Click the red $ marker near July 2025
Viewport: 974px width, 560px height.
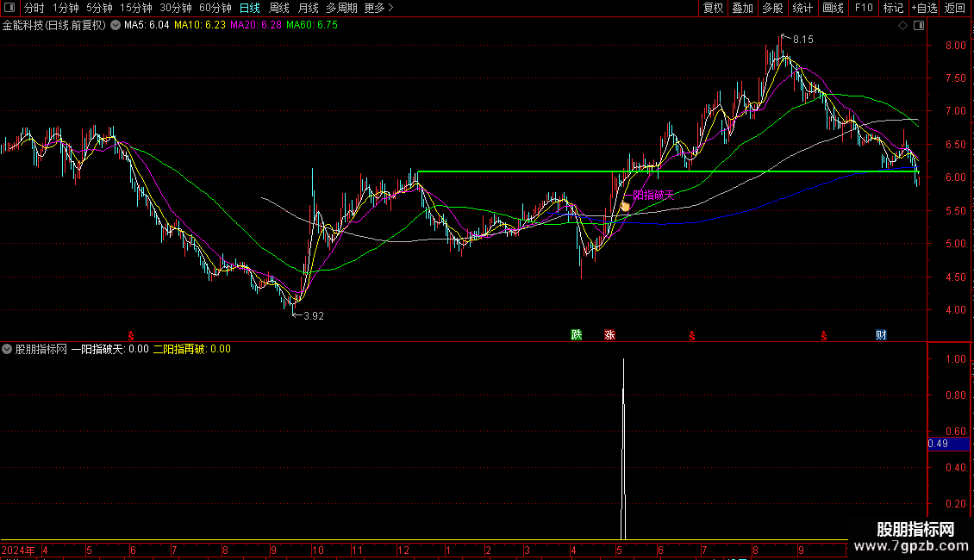(x=692, y=336)
